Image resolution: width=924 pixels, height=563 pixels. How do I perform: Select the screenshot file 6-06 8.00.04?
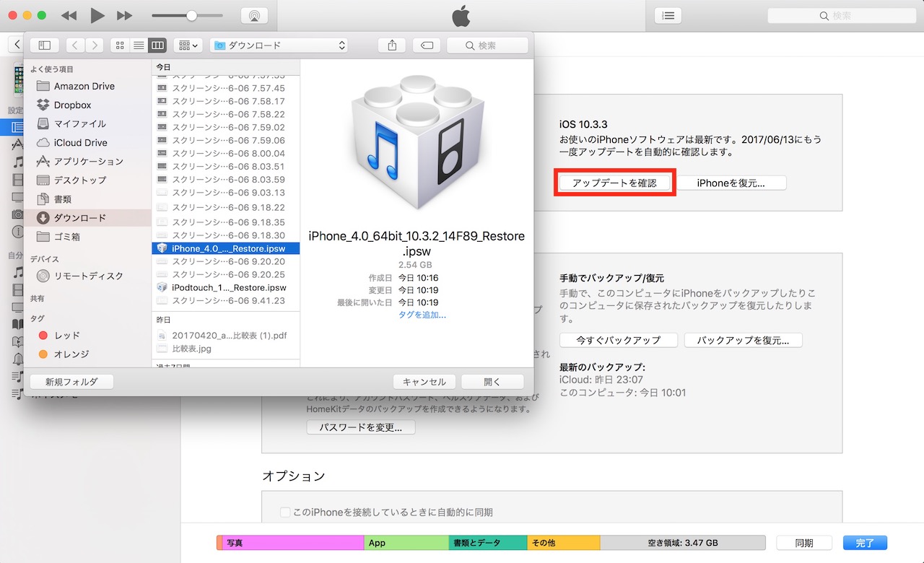click(x=226, y=153)
